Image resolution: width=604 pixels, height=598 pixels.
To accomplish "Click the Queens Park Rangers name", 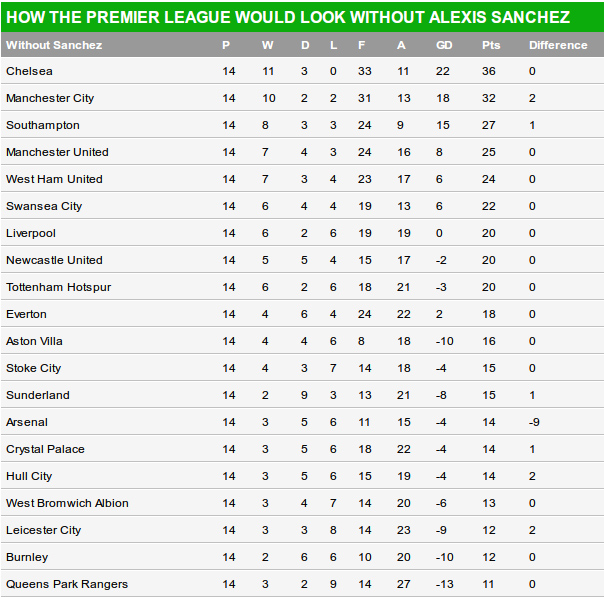I will tap(67, 585).
